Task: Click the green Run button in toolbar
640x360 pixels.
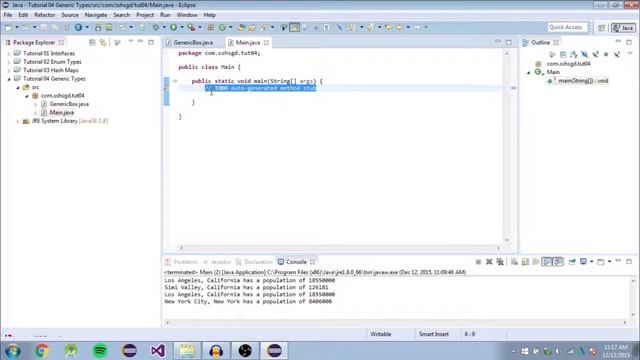Action: tap(173, 27)
